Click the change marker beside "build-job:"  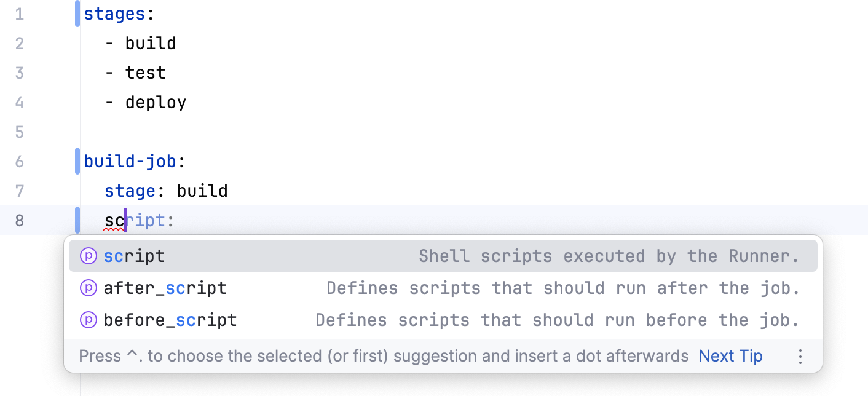pyautogui.click(x=76, y=161)
